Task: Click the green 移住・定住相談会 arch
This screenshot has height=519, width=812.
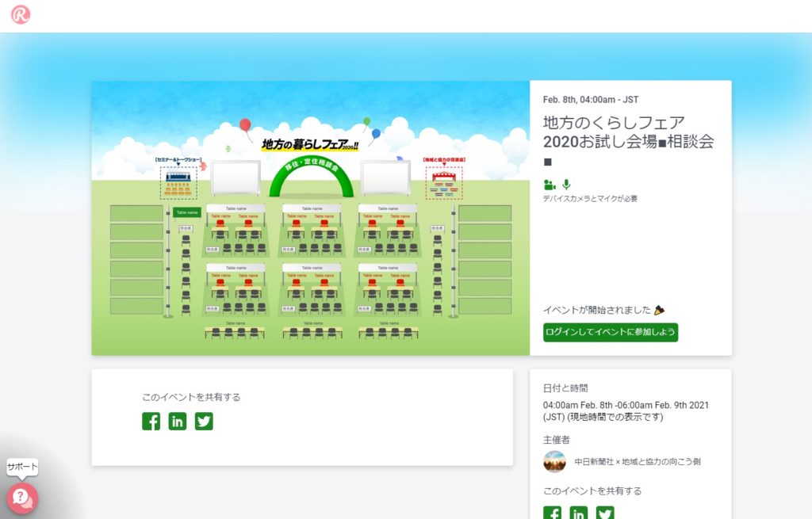Action: [x=312, y=177]
